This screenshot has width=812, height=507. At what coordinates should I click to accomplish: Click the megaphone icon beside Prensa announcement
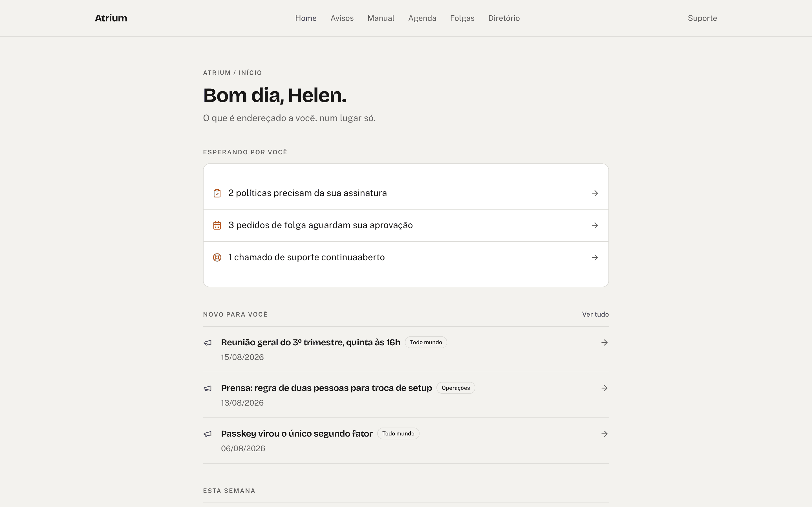(x=208, y=388)
